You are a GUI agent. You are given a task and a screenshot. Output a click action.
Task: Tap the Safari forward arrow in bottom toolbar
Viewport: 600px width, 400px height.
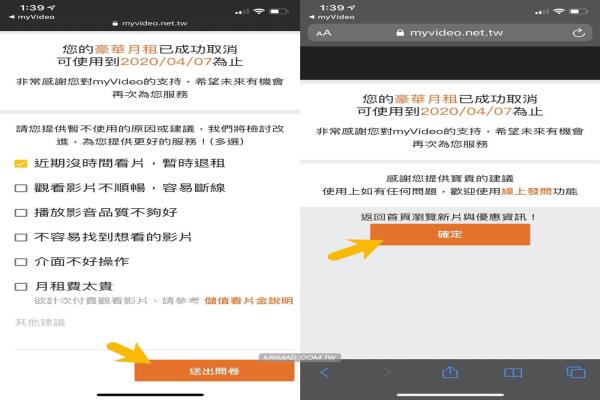pyautogui.click(x=387, y=372)
